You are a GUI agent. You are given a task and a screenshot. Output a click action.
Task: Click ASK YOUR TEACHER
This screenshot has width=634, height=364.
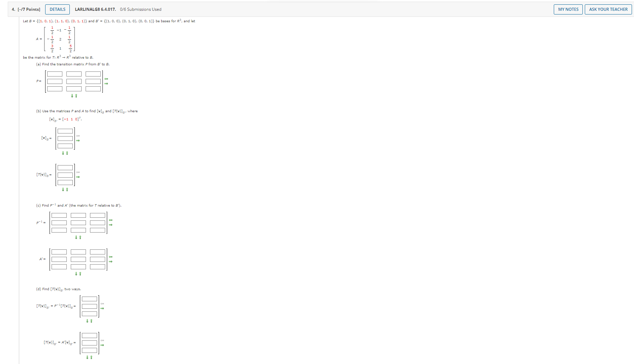tap(608, 9)
